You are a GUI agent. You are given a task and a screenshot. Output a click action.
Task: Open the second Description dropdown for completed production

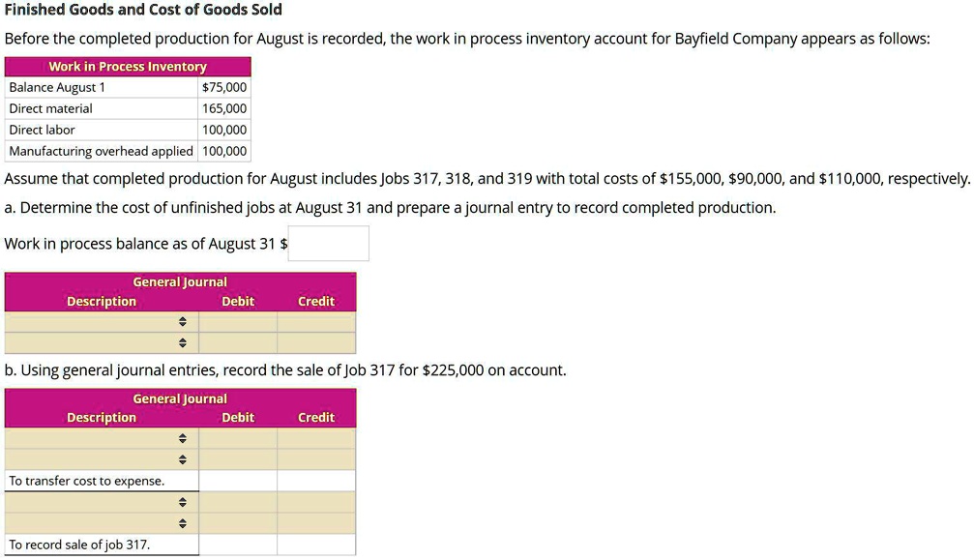[x=182, y=342]
